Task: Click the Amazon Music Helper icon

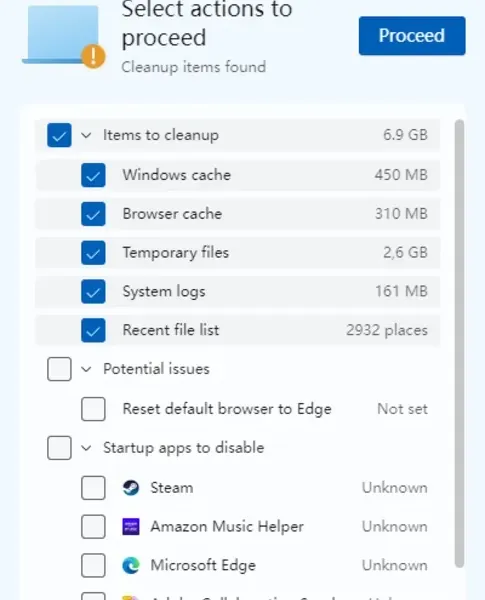Action: (131, 527)
